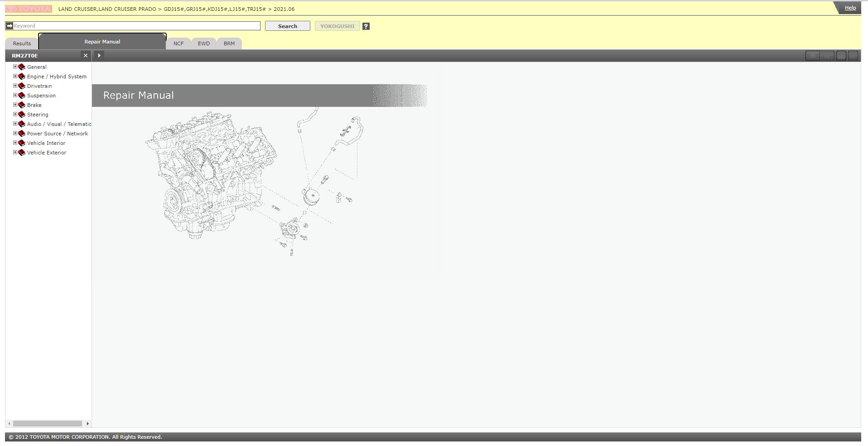Select Drivetrain label in tree
The width and height of the screenshot is (868, 446).
point(39,86)
